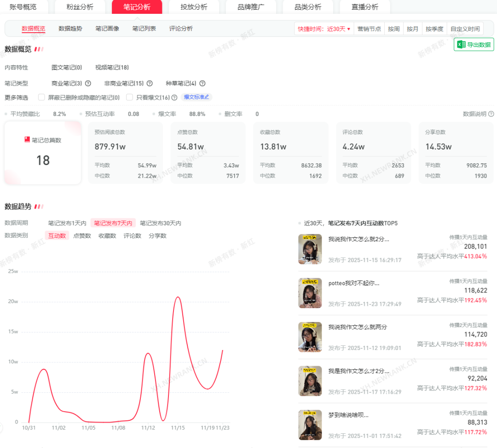Click the 数据说明 help icon
Image resolution: width=497 pixels, height=448 pixels.
click(491, 114)
